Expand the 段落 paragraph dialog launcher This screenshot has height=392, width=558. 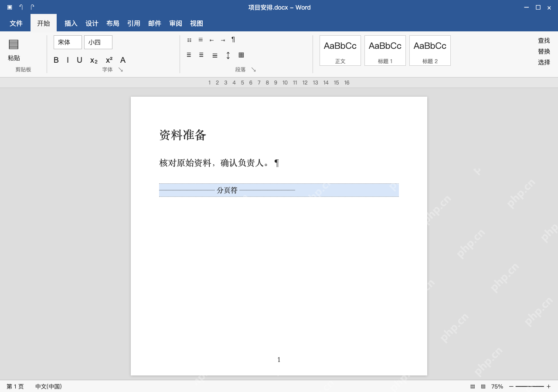[254, 70]
